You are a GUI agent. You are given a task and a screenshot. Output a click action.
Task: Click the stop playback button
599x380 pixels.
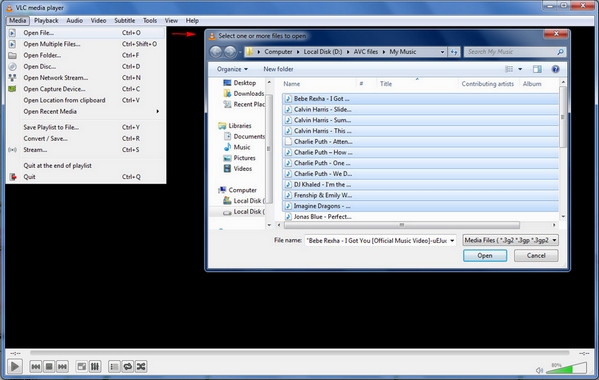[49, 367]
